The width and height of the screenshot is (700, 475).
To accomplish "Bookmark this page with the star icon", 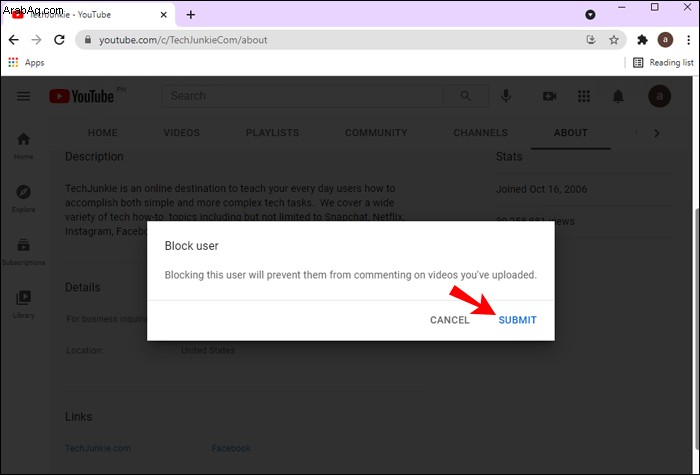I will pyautogui.click(x=614, y=40).
